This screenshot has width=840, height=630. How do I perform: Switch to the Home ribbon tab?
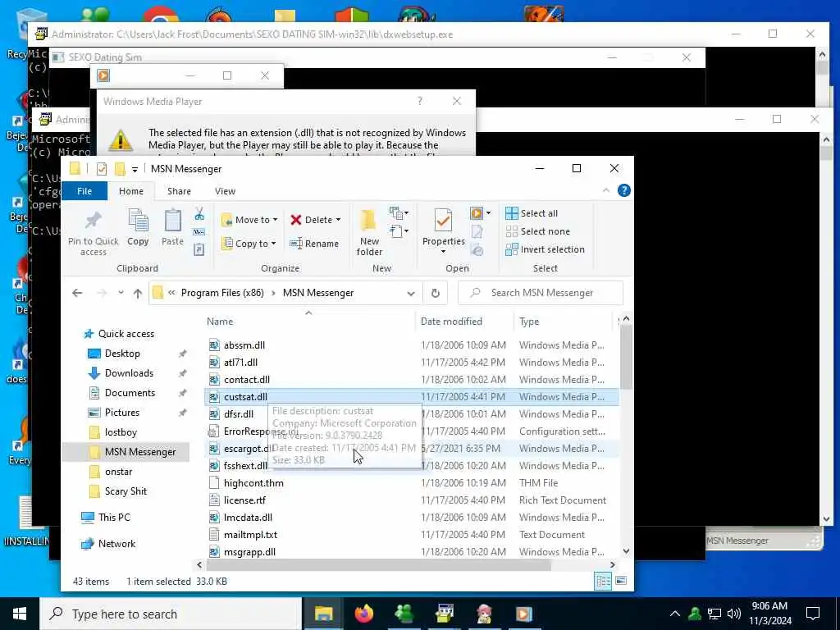(x=131, y=191)
